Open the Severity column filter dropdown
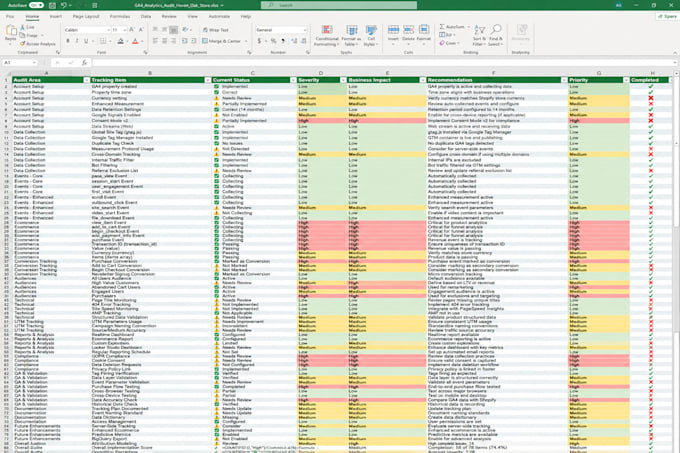680x453 pixels. click(343, 80)
